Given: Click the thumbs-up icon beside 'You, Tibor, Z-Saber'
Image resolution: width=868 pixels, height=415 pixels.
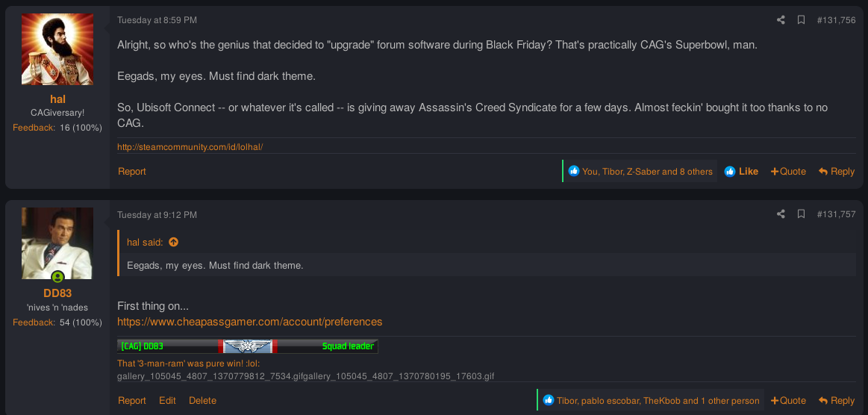Looking at the screenshot, I should (x=574, y=171).
